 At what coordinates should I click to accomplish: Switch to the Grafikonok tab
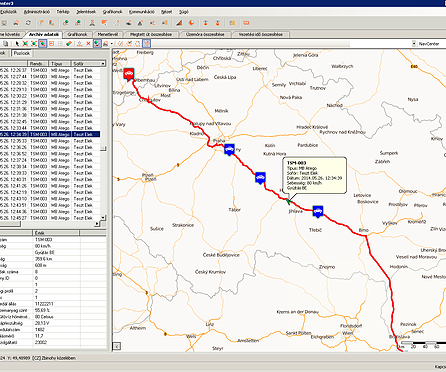(x=77, y=34)
